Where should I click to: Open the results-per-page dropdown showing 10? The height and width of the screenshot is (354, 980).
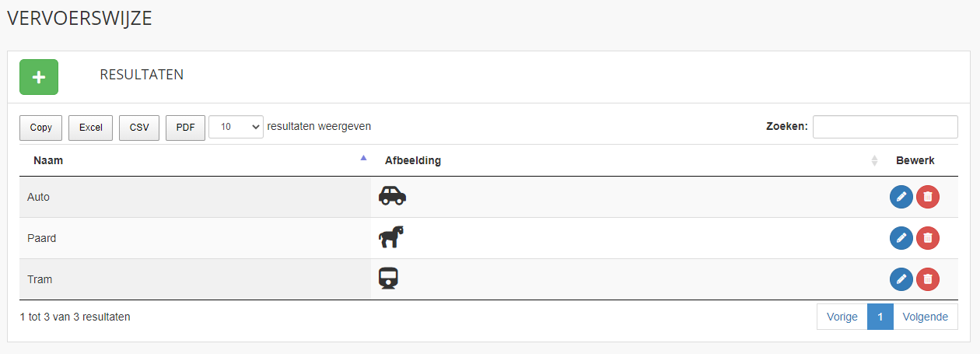236,128
